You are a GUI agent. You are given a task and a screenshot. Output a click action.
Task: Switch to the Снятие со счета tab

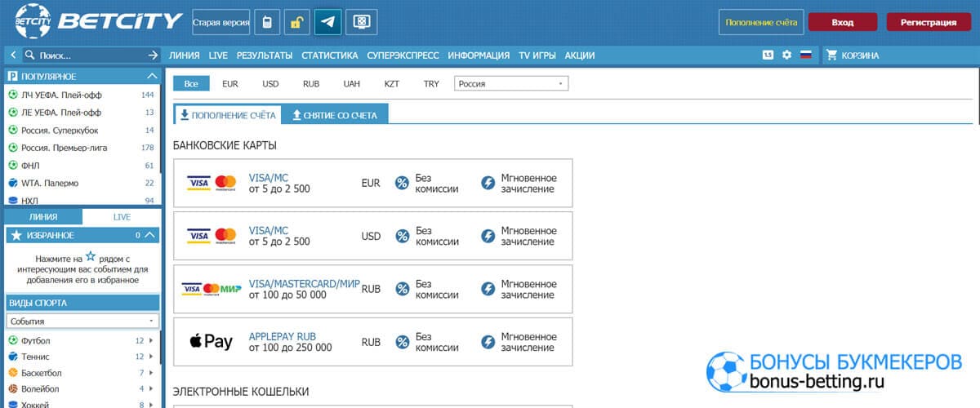coord(335,115)
